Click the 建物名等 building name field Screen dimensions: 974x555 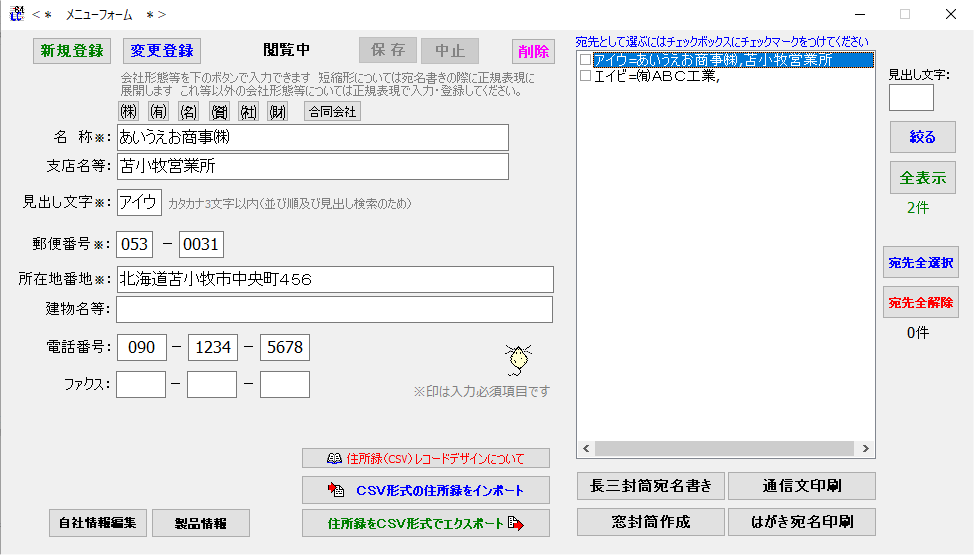(334, 310)
